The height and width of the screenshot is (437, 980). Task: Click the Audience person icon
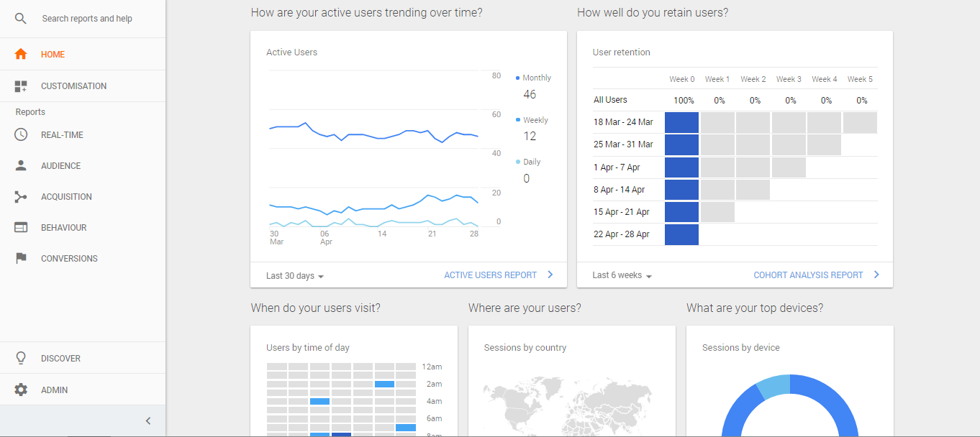click(x=21, y=165)
